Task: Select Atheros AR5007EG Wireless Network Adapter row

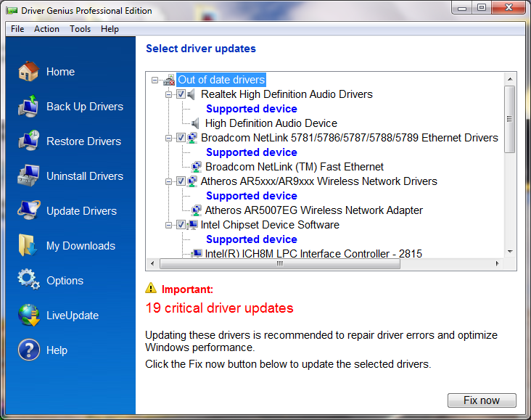Action: pos(313,210)
